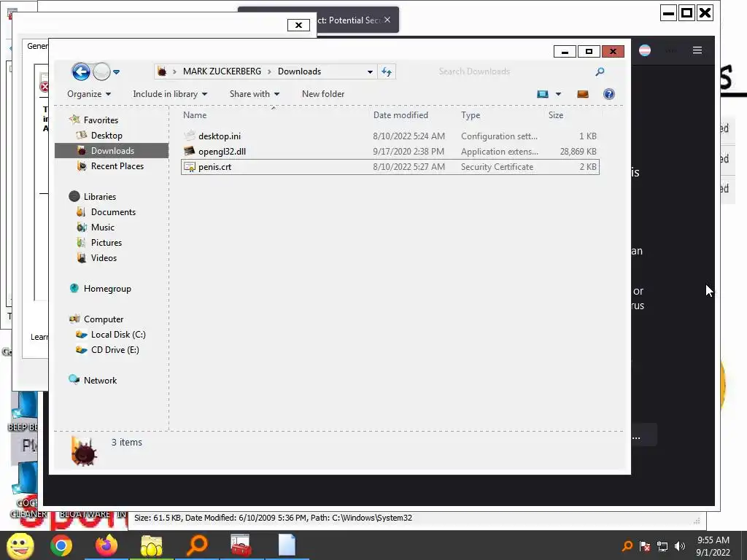Viewport: 747px width, 560px height.
Task: Open Firefox from the taskbar
Action: (107, 545)
